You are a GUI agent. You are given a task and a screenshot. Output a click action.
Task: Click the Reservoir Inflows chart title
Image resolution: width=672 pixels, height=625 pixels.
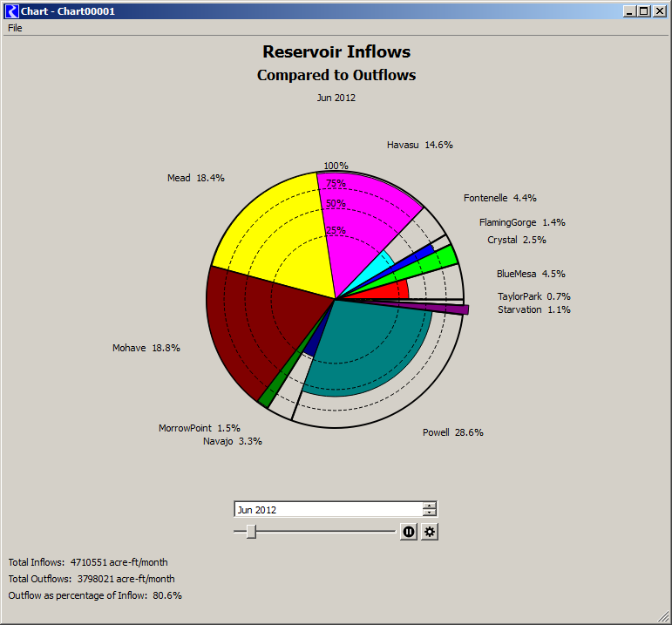coord(336,52)
